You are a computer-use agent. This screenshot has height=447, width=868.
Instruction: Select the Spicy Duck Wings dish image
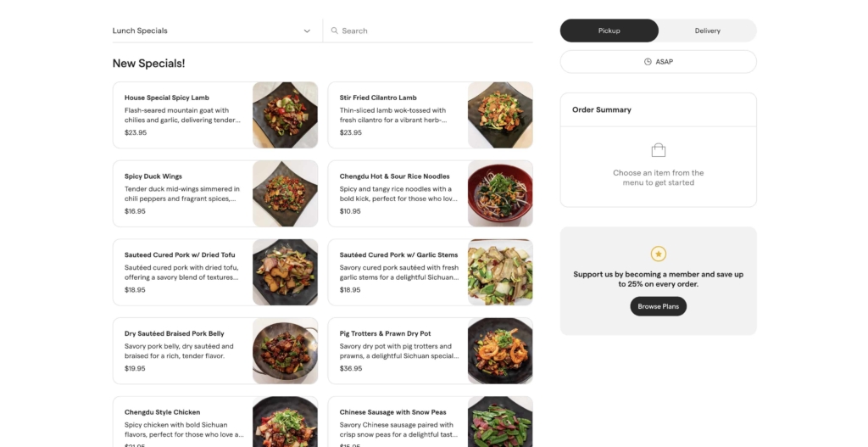[x=285, y=193]
